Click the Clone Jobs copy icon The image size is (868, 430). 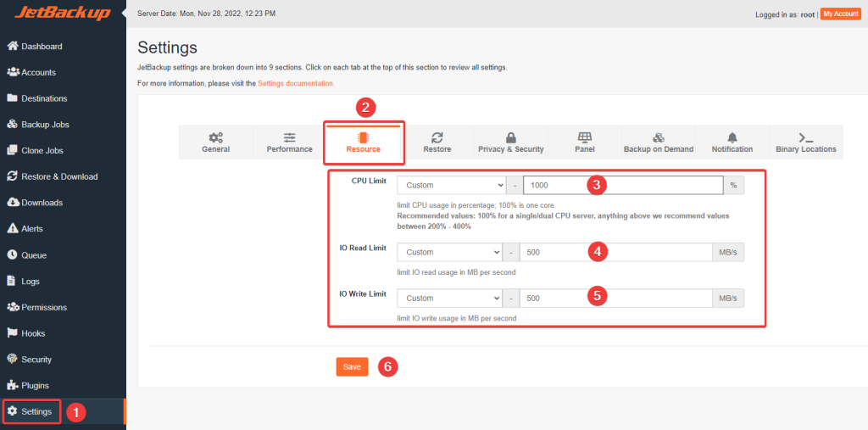[x=12, y=150]
